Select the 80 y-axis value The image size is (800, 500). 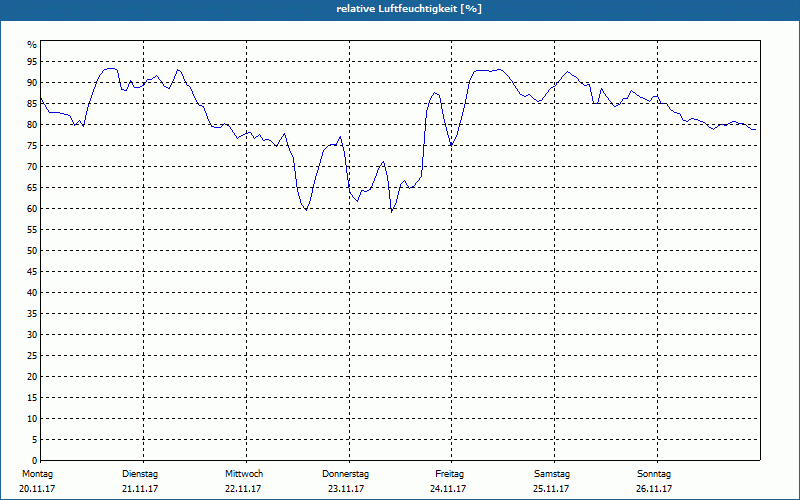pos(32,124)
